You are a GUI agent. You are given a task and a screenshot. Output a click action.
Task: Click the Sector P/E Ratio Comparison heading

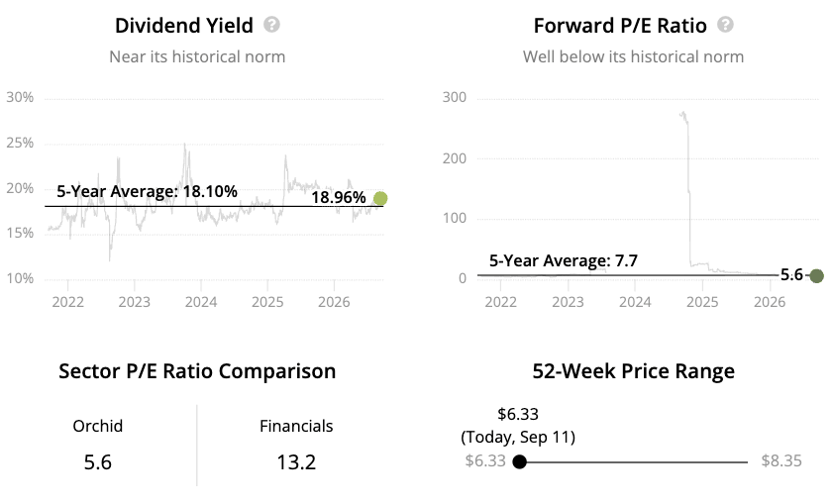tap(197, 371)
